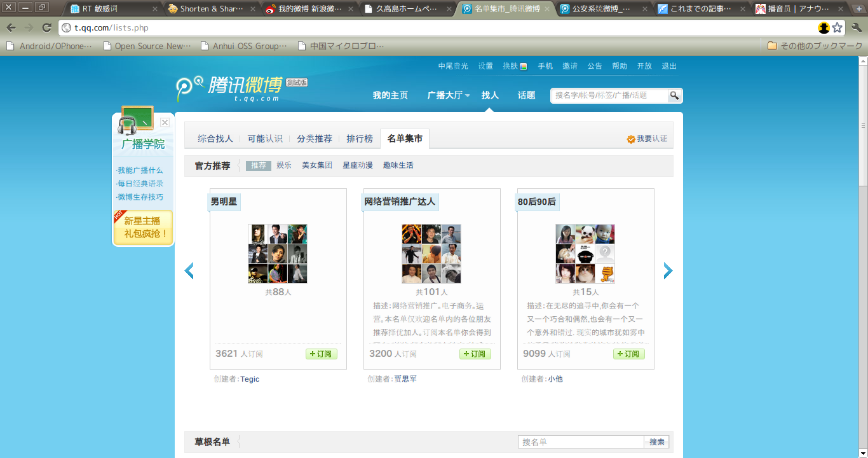Filter official lists by 趣味生活

pyautogui.click(x=398, y=165)
